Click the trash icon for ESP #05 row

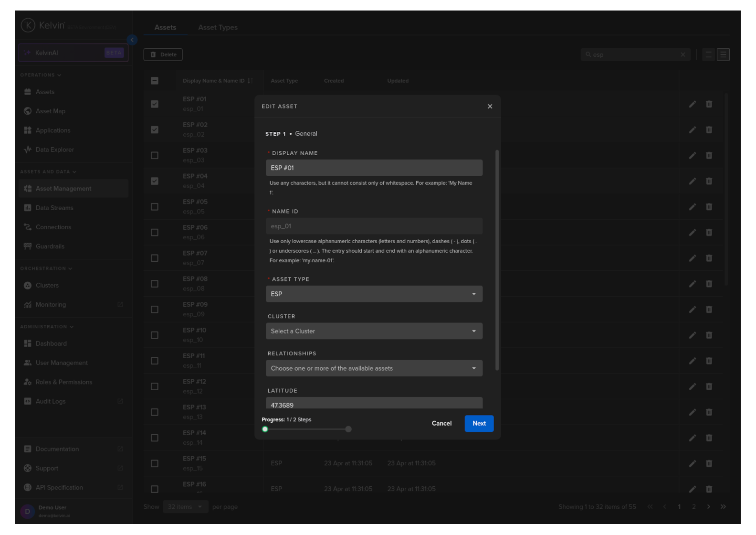coord(709,207)
